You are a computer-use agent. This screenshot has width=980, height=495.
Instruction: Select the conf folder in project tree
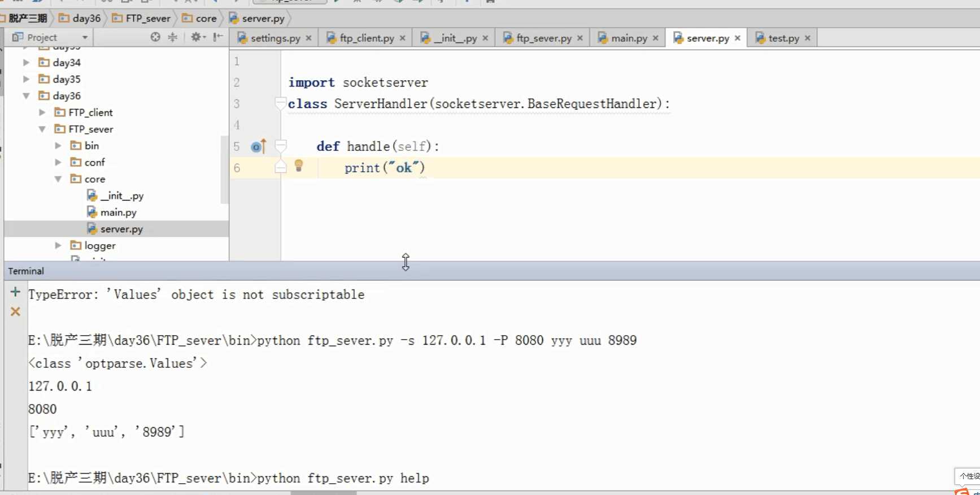click(x=88, y=162)
